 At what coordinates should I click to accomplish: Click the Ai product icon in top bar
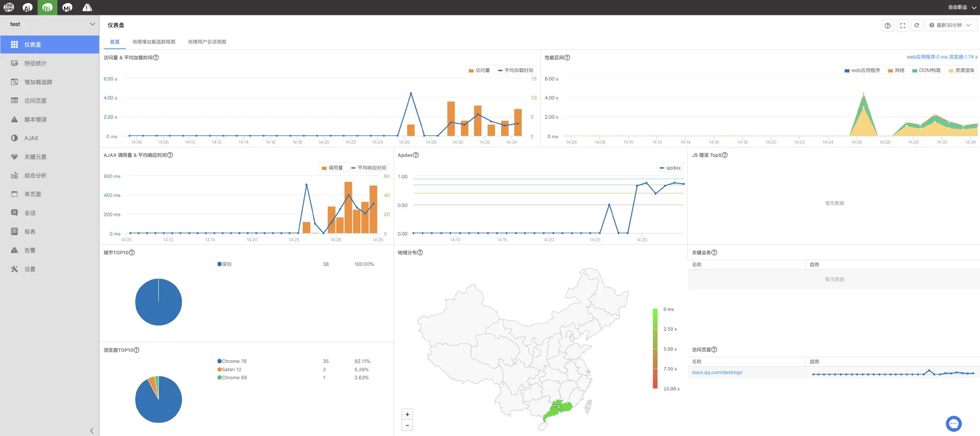click(x=27, y=7)
